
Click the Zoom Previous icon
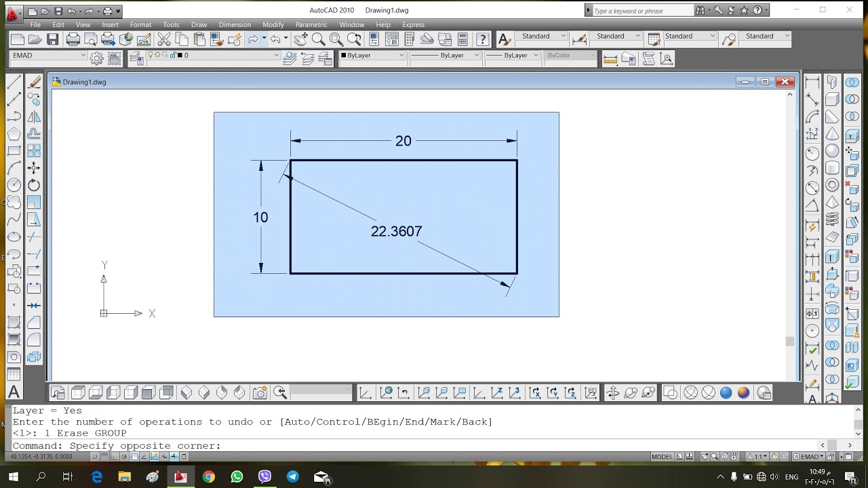point(353,39)
